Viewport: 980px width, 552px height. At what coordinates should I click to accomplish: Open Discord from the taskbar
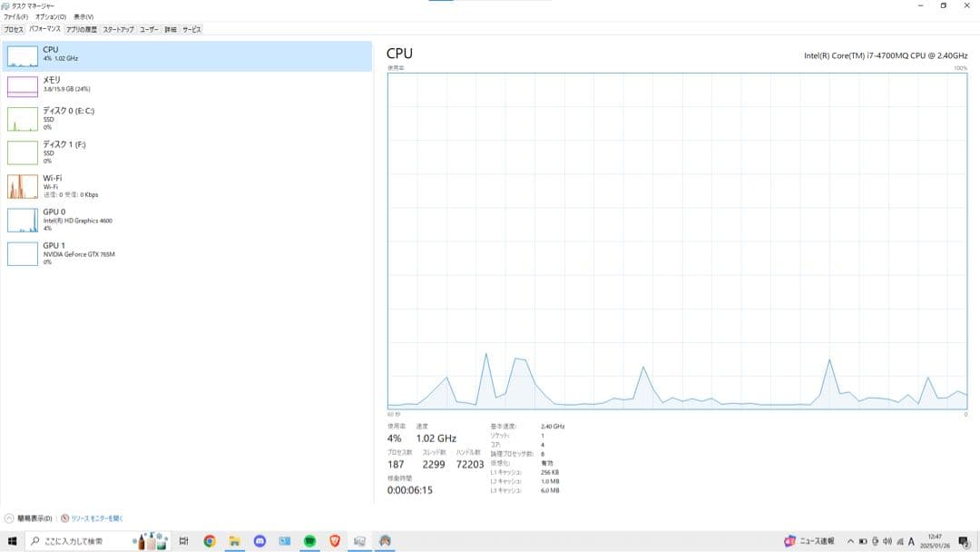click(260, 541)
